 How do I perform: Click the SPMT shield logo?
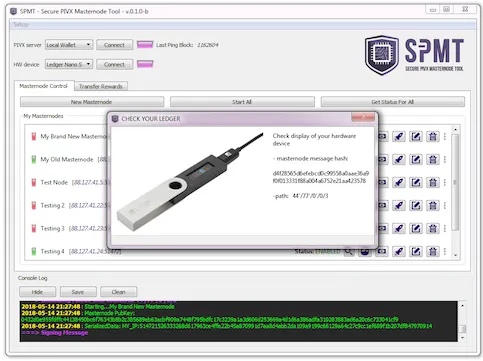[382, 55]
